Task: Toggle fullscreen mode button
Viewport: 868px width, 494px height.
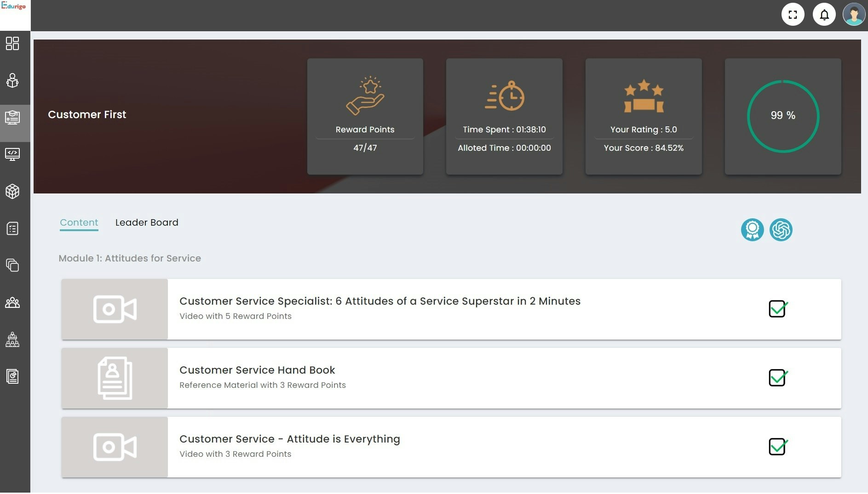Action: pyautogui.click(x=793, y=15)
